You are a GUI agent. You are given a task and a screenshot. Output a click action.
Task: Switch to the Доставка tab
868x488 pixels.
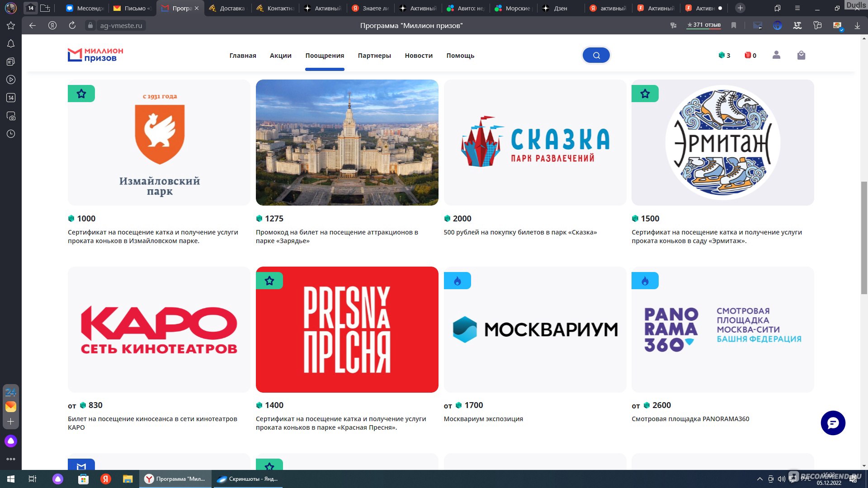click(227, 8)
